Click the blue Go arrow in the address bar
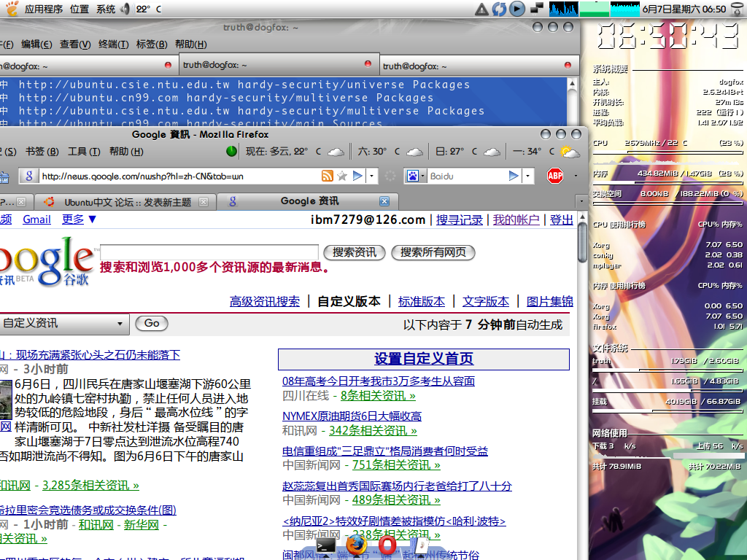The height and width of the screenshot is (560, 747). (357, 176)
